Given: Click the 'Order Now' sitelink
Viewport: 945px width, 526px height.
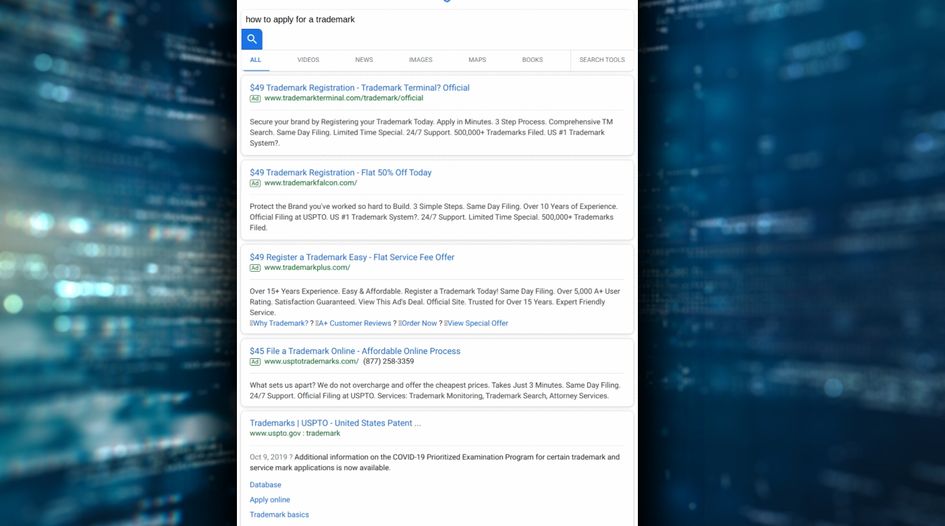Looking at the screenshot, I should pos(419,323).
